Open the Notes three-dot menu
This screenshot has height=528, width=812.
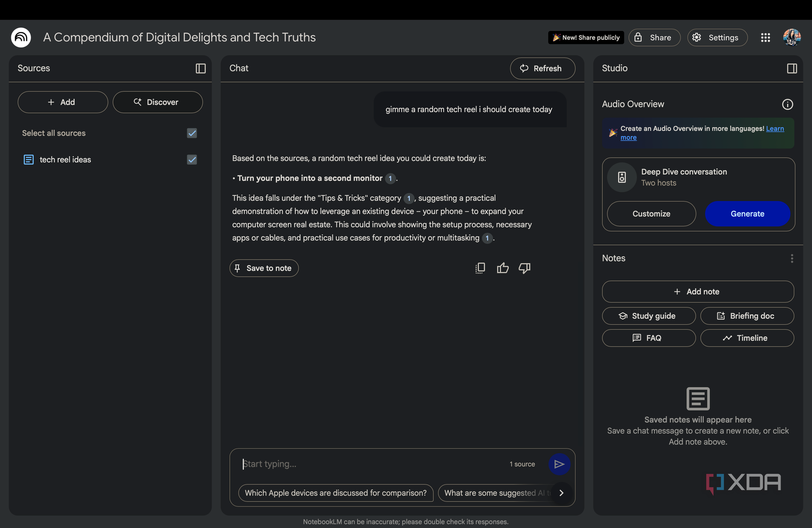click(x=792, y=258)
